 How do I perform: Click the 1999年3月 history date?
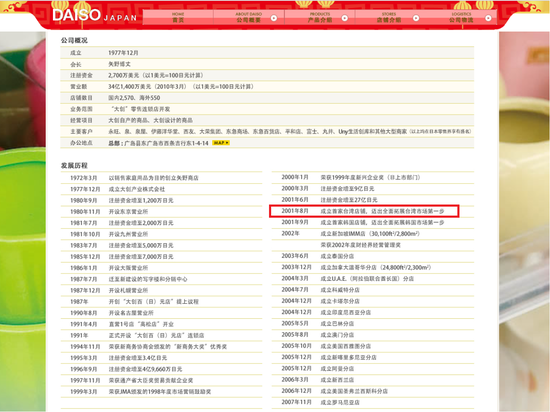point(83,391)
